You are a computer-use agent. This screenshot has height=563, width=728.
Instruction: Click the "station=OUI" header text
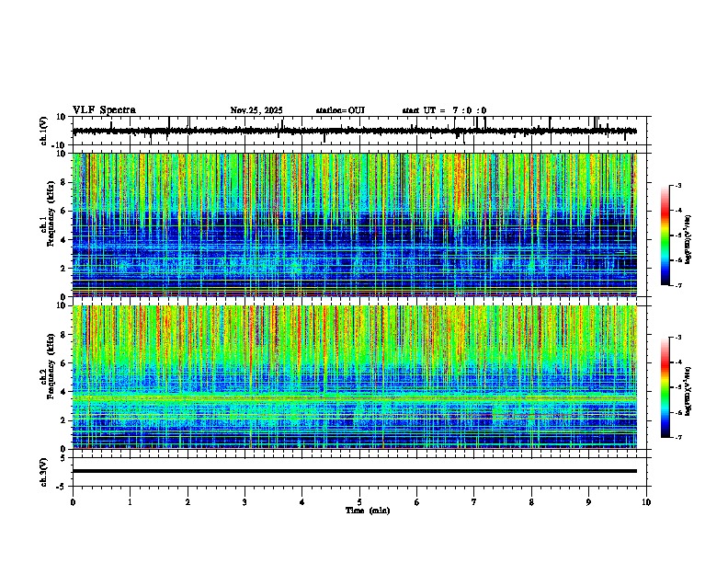pyautogui.click(x=340, y=110)
